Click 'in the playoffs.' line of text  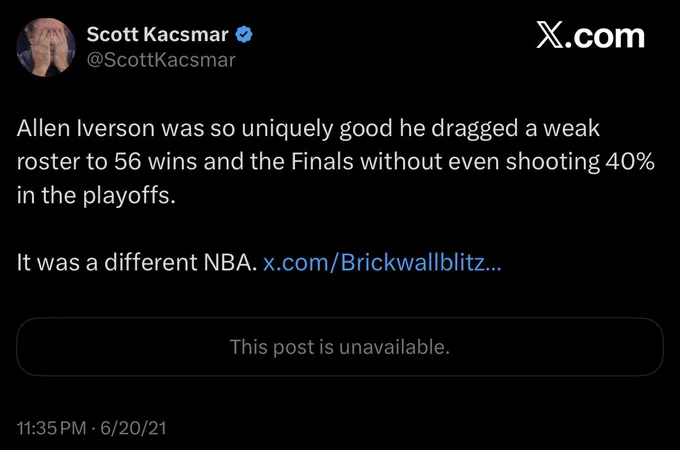(96, 196)
